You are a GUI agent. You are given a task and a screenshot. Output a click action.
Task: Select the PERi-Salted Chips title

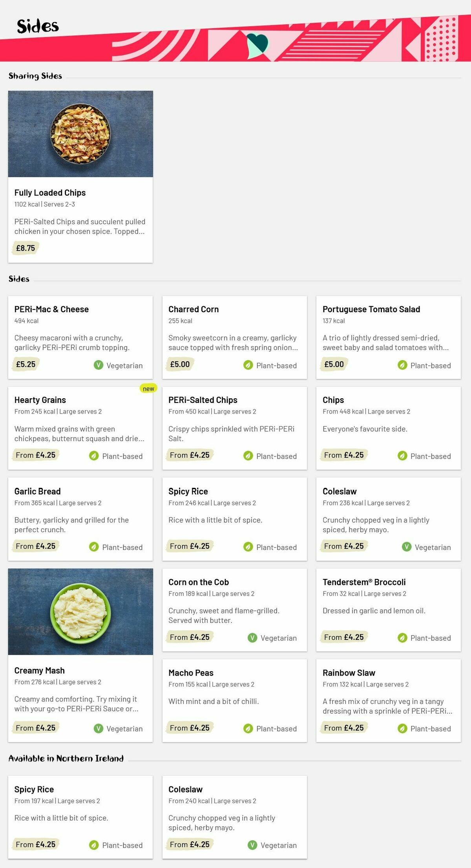coord(203,400)
